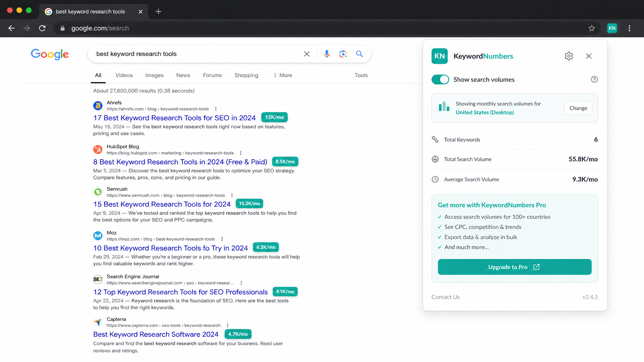
Task: Click the site lock icon
Action: pos(63,28)
